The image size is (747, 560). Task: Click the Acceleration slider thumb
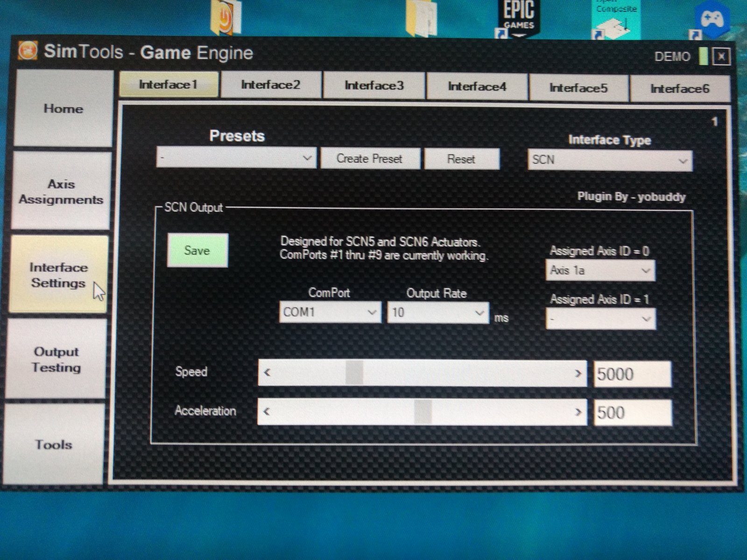click(423, 412)
